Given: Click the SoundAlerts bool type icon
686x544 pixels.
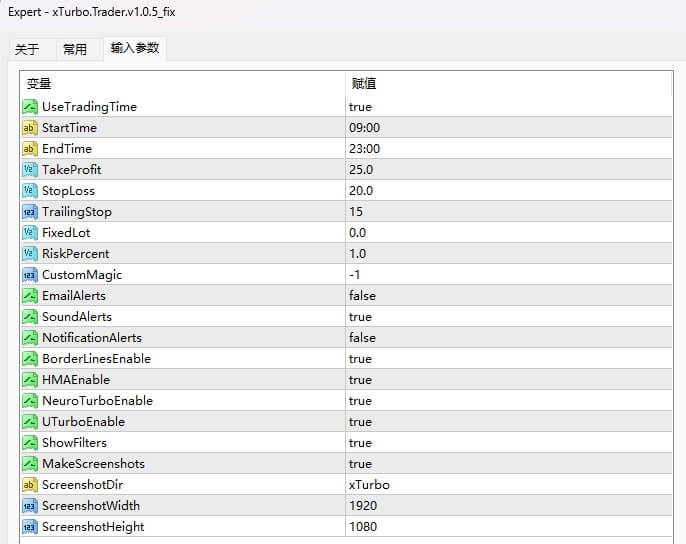Looking at the screenshot, I should coord(30,317).
